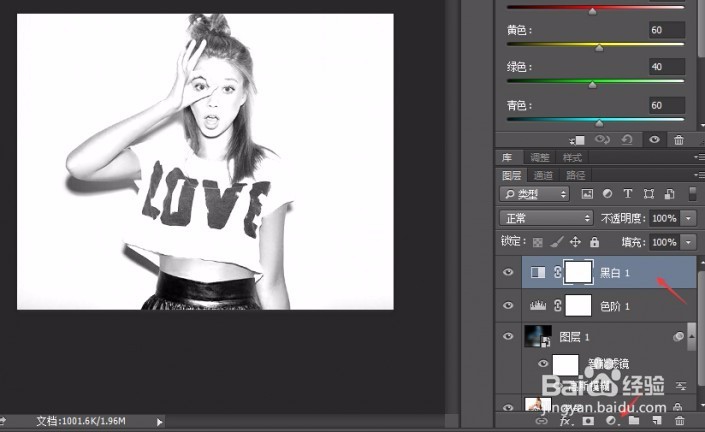Toggle adjustment visibility eye in Properties
The image size is (705, 432).
click(x=654, y=140)
